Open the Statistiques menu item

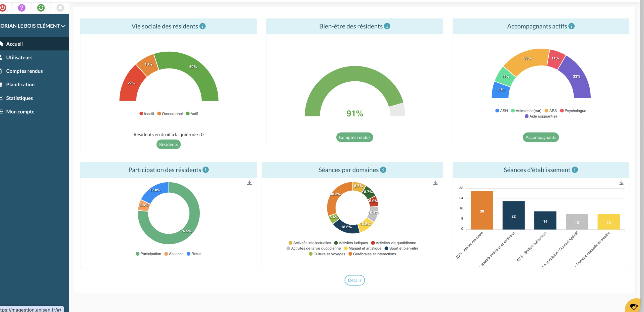click(19, 98)
